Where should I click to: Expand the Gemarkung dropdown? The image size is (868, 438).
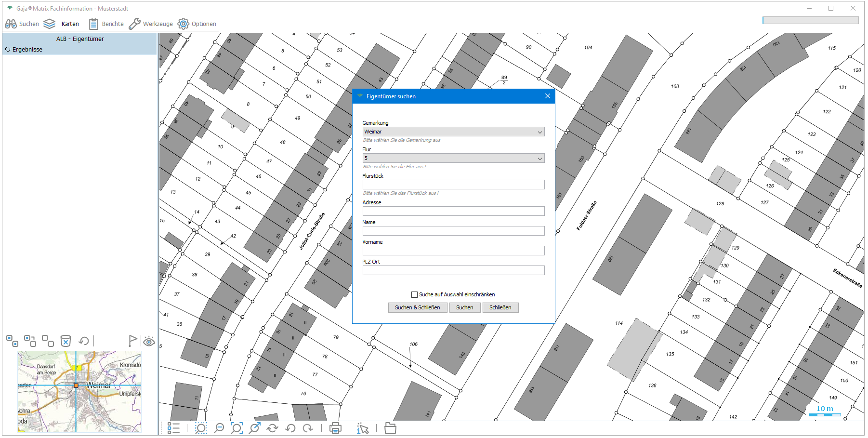point(539,132)
